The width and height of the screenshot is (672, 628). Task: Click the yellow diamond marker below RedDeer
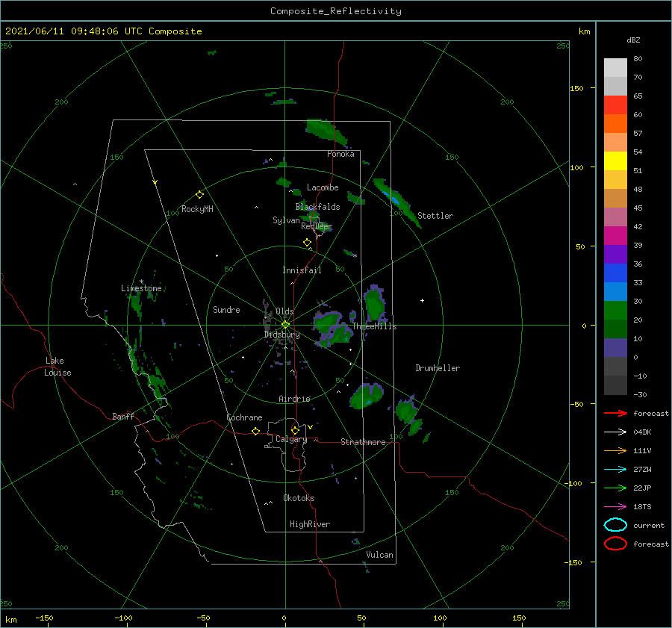coord(307,243)
